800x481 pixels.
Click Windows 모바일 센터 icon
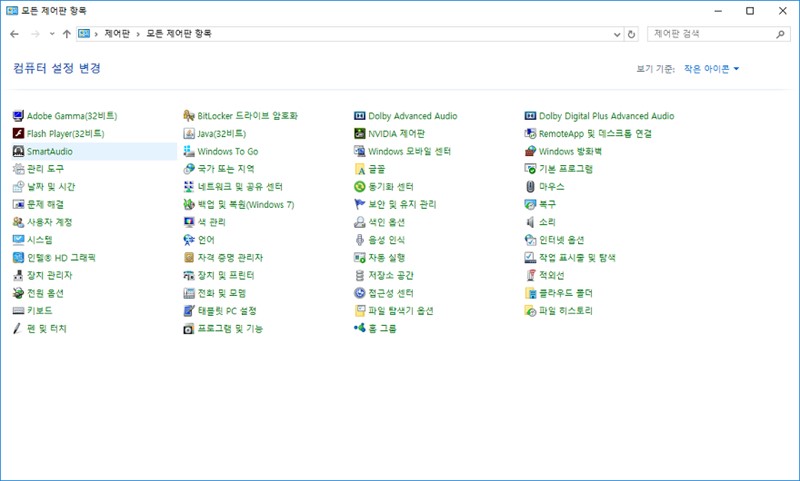coord(360,151)
